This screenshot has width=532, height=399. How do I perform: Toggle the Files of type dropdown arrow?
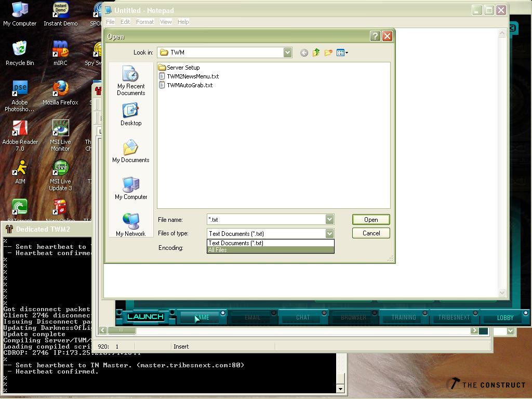pos(329,233)
